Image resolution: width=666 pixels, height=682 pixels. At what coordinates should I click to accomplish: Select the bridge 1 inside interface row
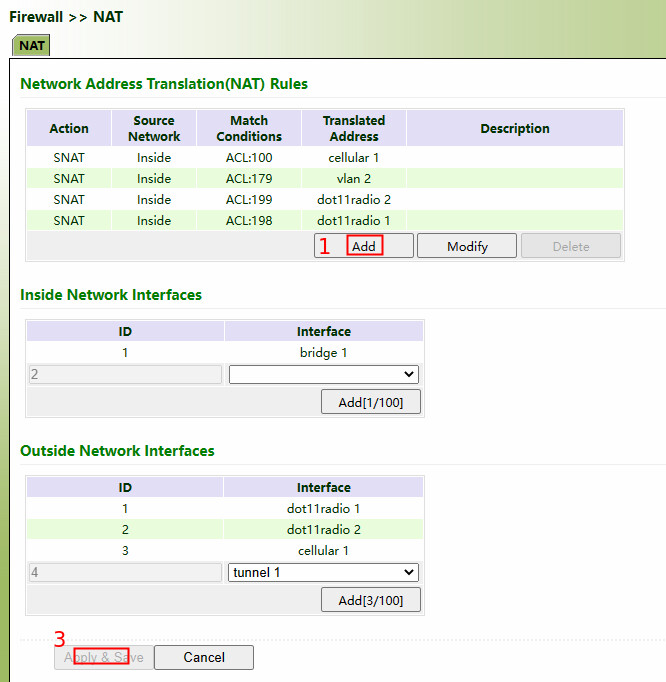[323, 353]
